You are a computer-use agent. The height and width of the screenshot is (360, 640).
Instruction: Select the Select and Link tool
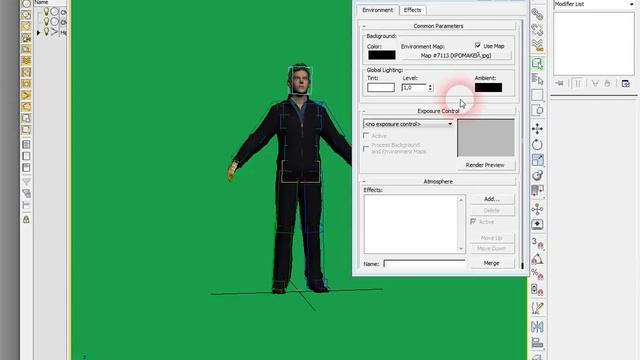[537, 14]
